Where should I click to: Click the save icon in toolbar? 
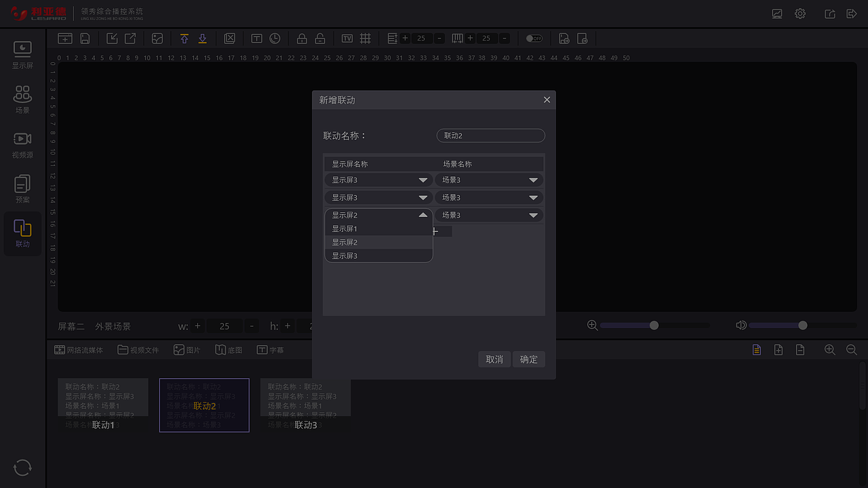point(85,39)
